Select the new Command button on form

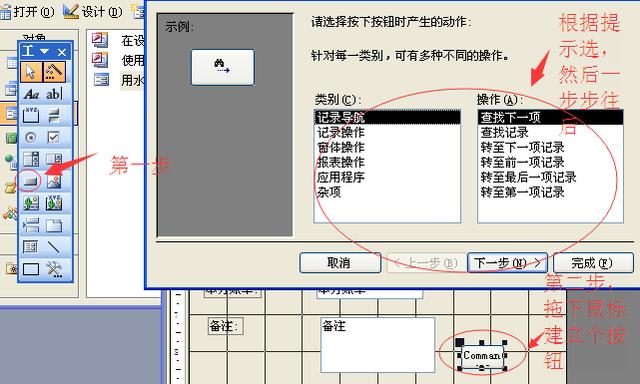[x=482, y=355]
